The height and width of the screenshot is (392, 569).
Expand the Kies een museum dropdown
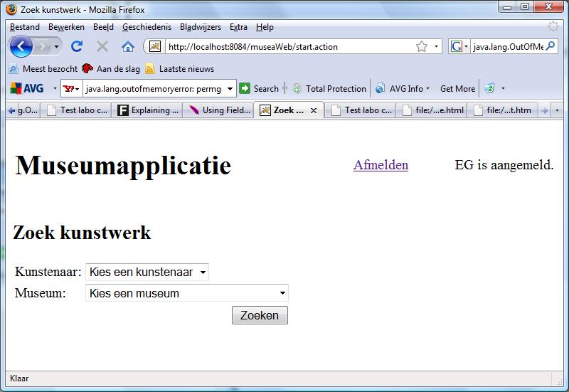point(186,293)
